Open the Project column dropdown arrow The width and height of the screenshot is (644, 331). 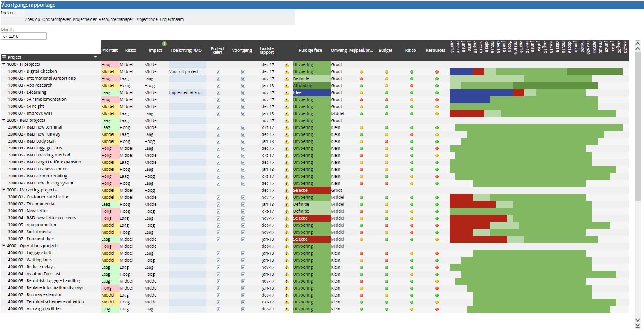(95, 57)
